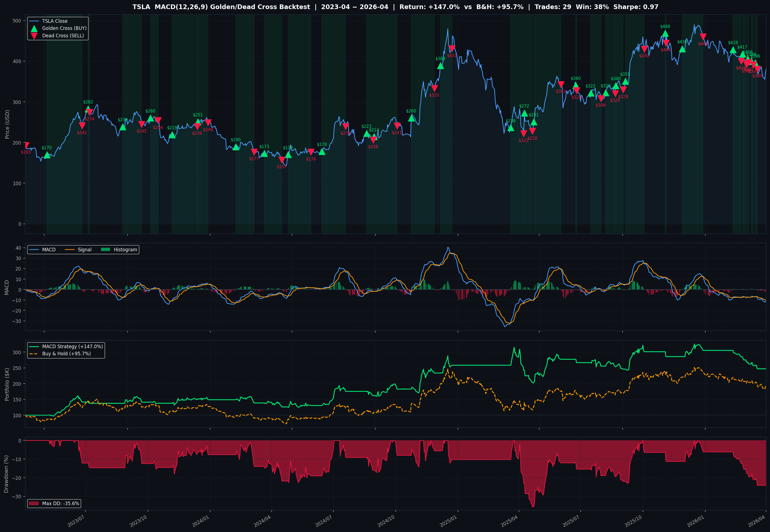Screen dimensions: 770x532
Task: Pick the sell marker labeled $320
Action: click(x=615, y=94)
